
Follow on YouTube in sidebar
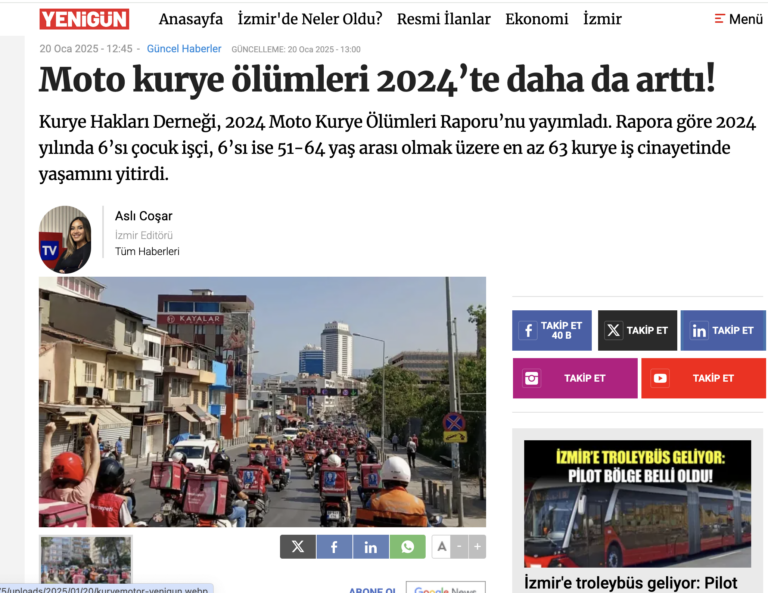pos(703,378)
